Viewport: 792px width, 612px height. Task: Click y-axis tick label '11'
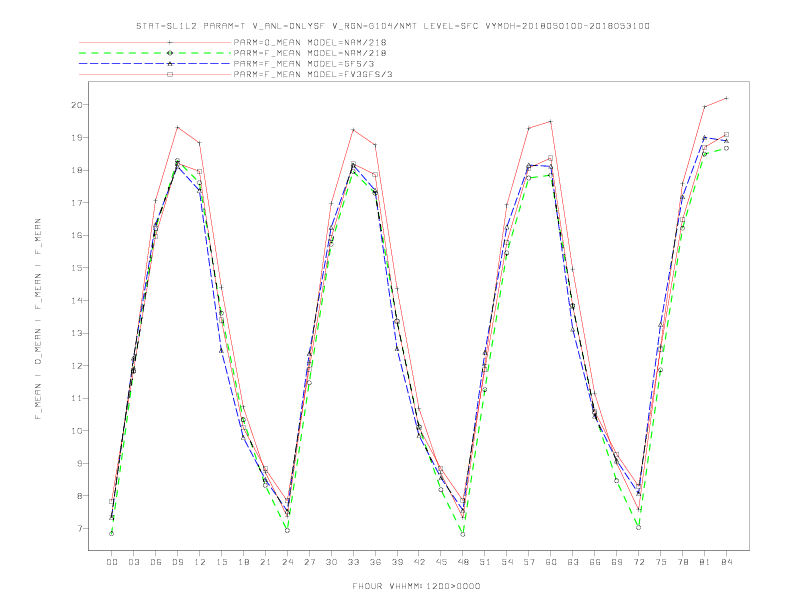tap(77, 398)
